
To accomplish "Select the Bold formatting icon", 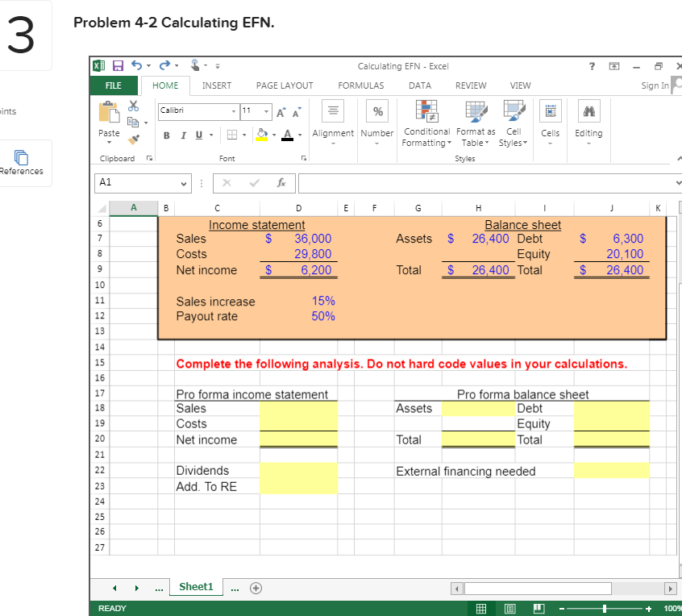I will 166,135.
